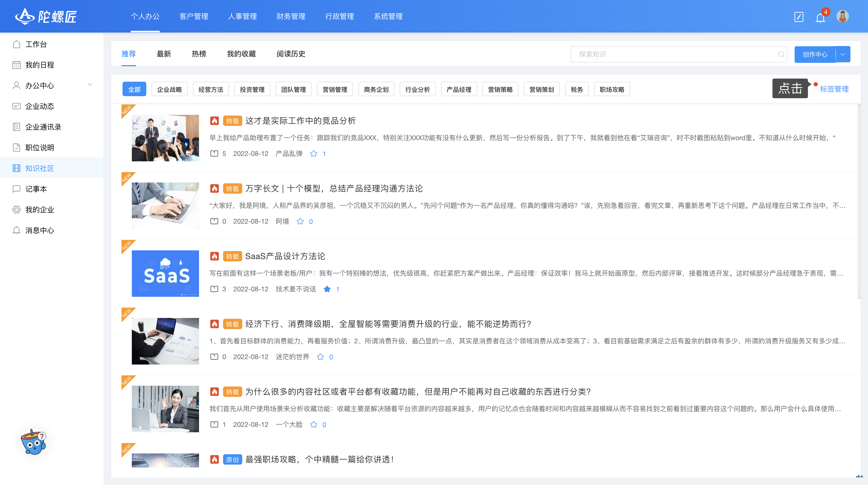Filter by 营销策略 tag
Viewport: 868px width, 485px height.
[500, 89]
